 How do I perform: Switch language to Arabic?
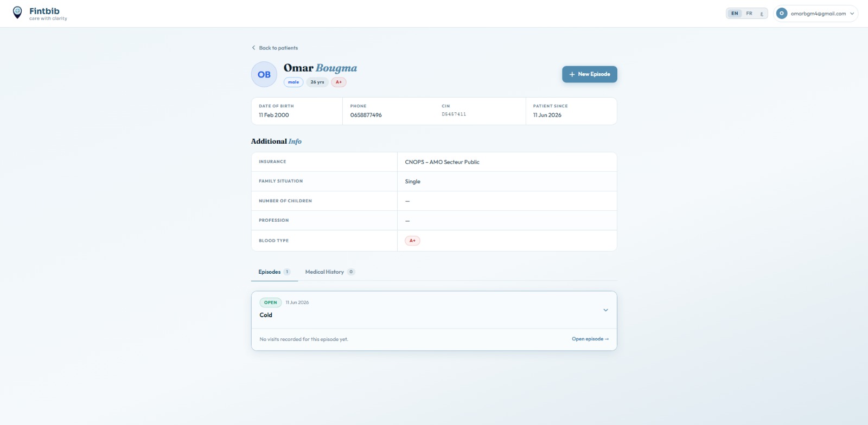pos(762,14)
